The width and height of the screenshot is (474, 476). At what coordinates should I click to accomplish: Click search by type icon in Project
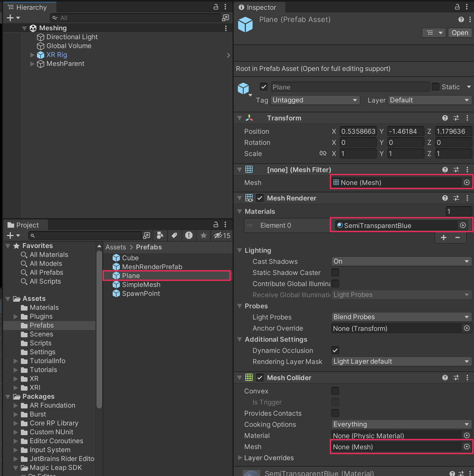pyautogui.click(x=160, y=235)
